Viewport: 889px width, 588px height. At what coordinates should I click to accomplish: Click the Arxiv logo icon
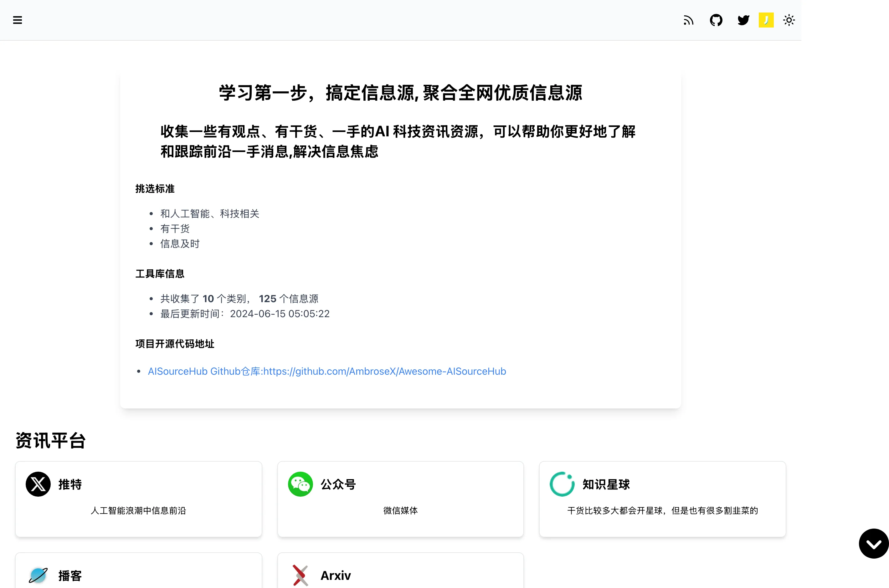[300, 575]
